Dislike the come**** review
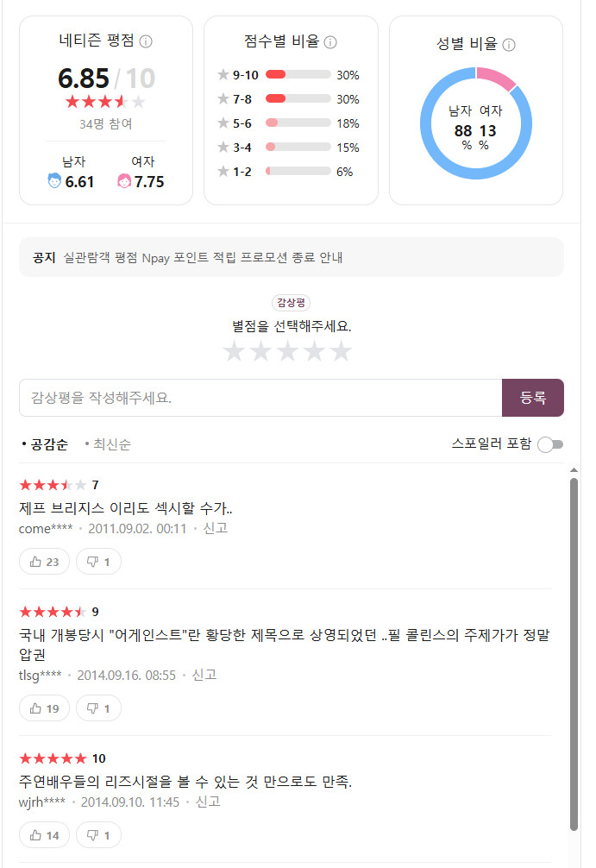This screenshot has width=596, height=868. point(98,562)
